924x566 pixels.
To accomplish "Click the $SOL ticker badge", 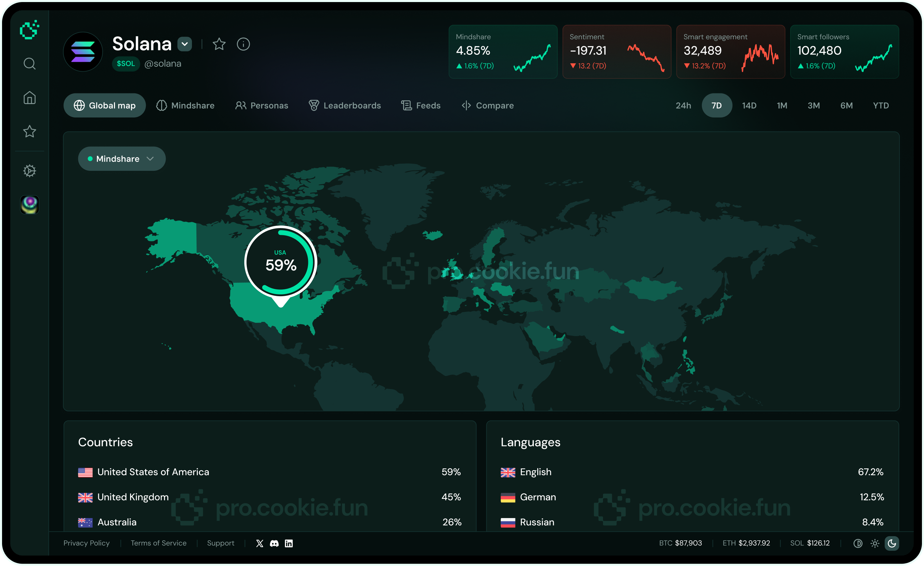I will coord(126,64).
